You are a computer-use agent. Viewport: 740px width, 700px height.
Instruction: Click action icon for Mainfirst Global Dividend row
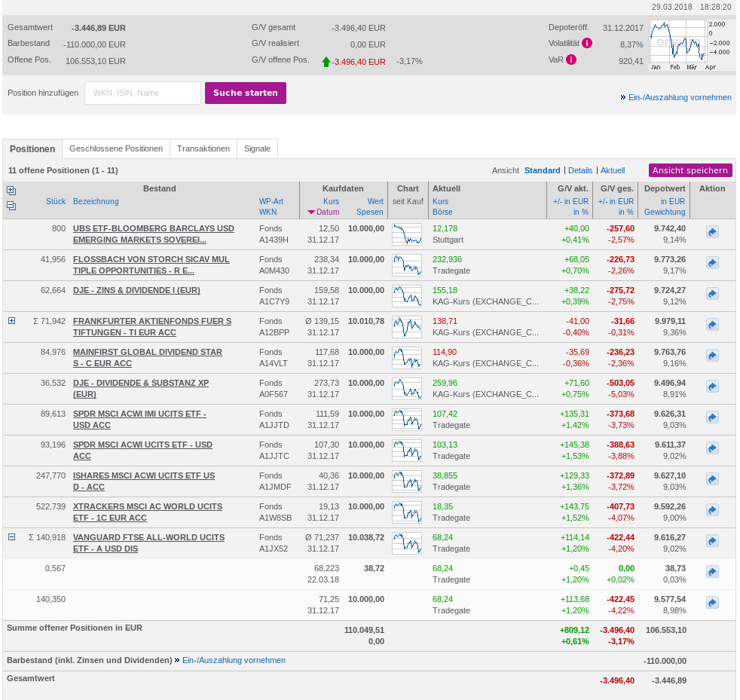pos(712,356)
